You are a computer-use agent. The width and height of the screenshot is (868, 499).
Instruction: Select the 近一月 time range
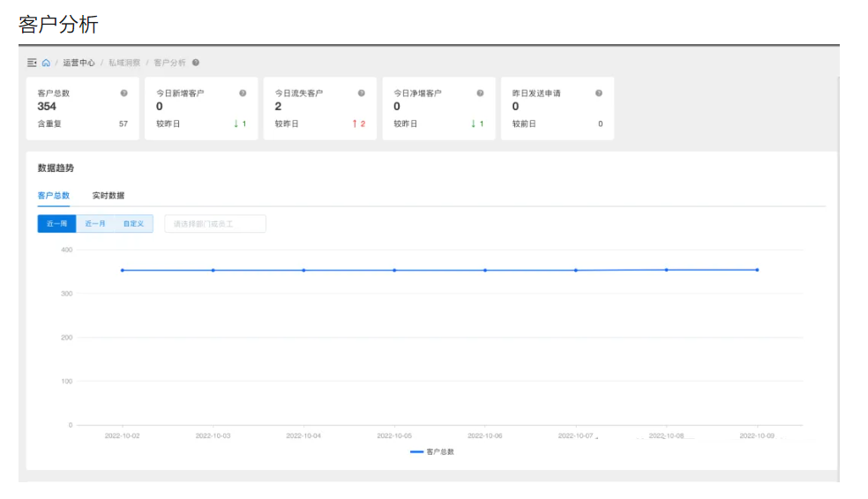click(95, 224)
